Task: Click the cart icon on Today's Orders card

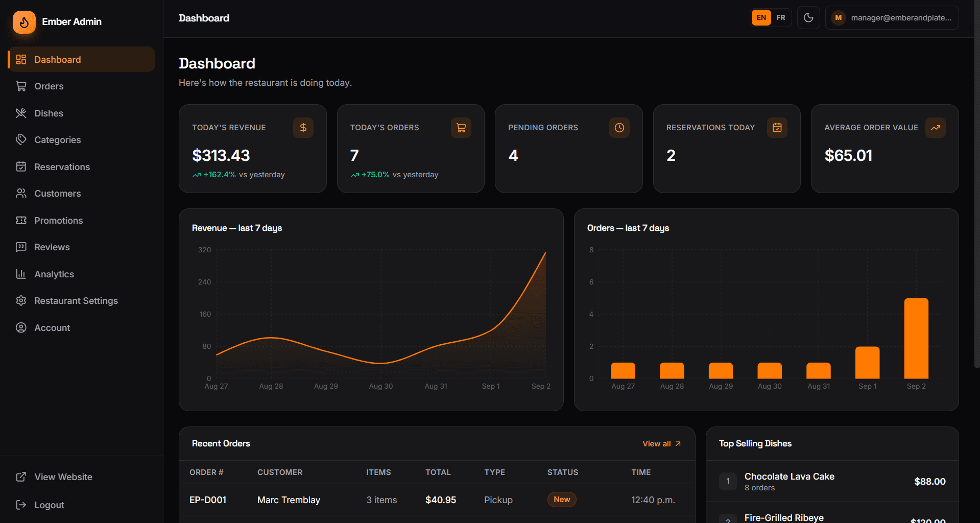Action: tap(461, 128)
